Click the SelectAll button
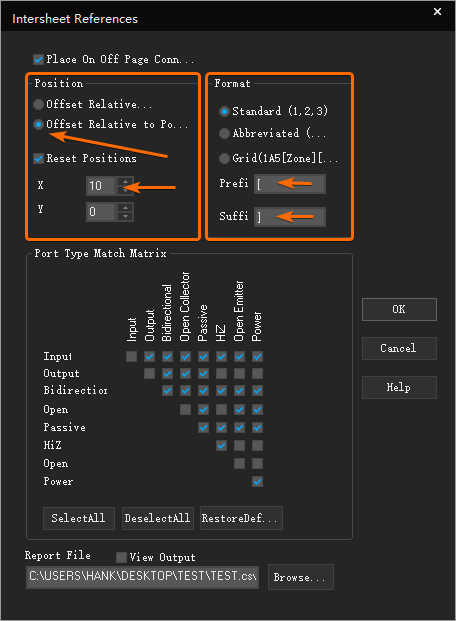The width and height of the screenshot is (456, 621). click(x=79, y=518)
